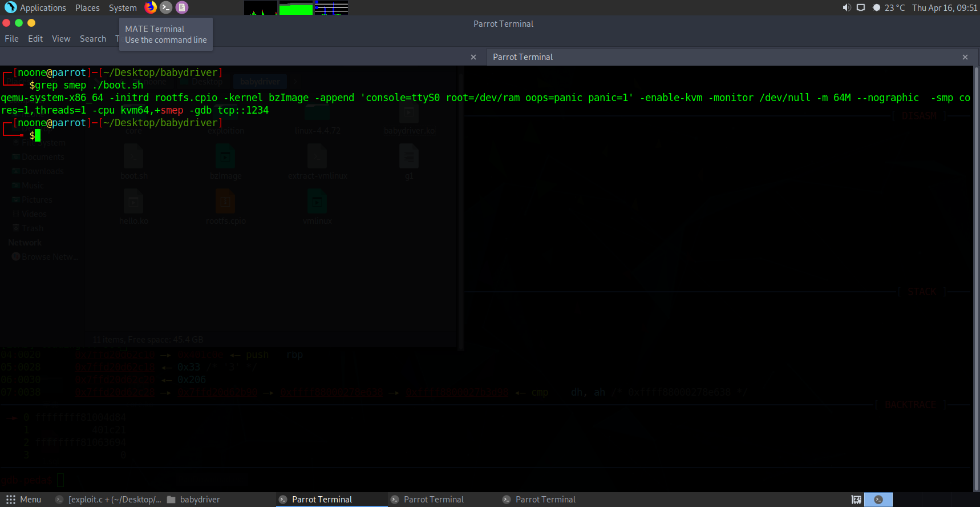Click the green window button
Image resolution: width=980 pixels, height=507 pixels.
click(x=19, y=23)
